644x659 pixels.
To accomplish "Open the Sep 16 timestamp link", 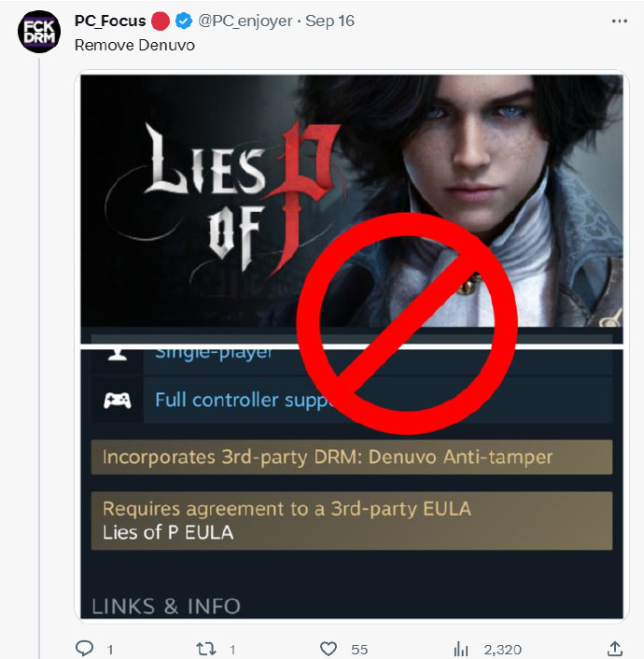I will pyautogui.click(x=331, y=21).
